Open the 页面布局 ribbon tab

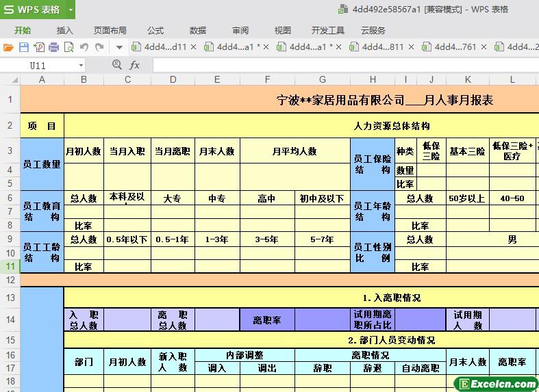click(x=110, y=30)
